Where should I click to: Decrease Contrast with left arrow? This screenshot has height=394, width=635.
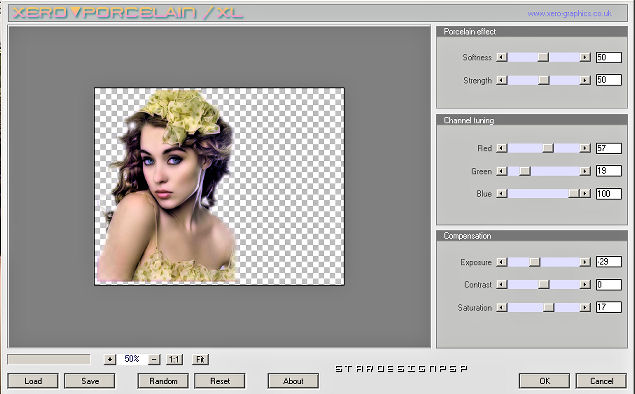501,285
